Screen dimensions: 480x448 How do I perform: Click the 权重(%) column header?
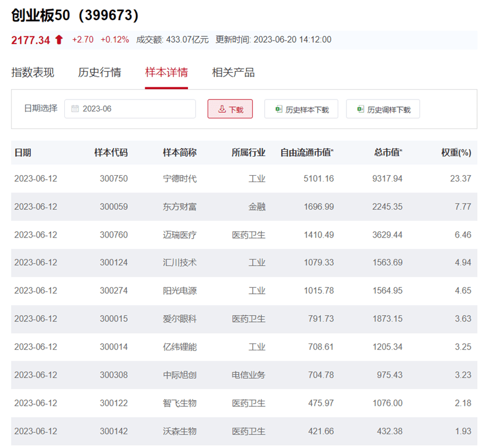pos(456,153)
